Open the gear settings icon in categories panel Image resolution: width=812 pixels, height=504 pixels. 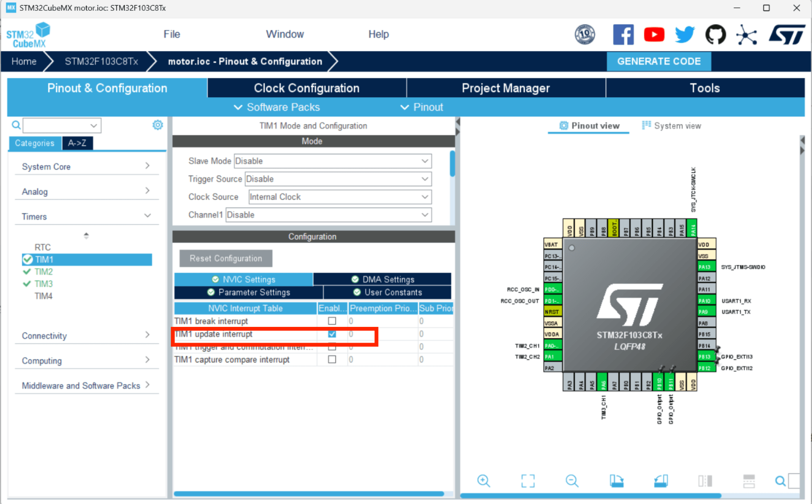tap(158, 125)
